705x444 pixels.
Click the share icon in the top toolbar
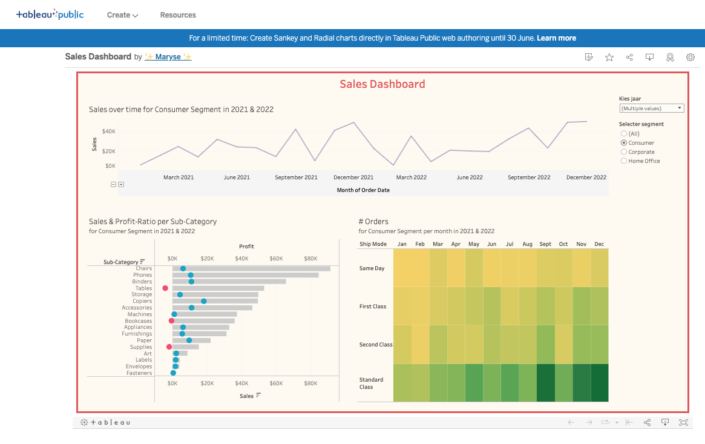click(629, 58)
